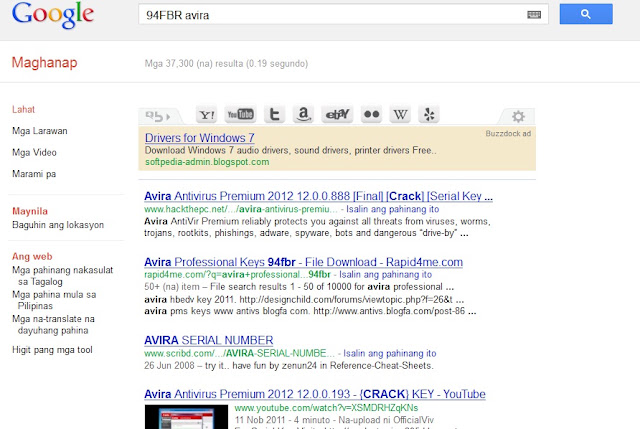Select the Yahoo icon in Buzzdock toolbar
The width and height of the screenshot is (640, 429).
click(x=207, y=115)
